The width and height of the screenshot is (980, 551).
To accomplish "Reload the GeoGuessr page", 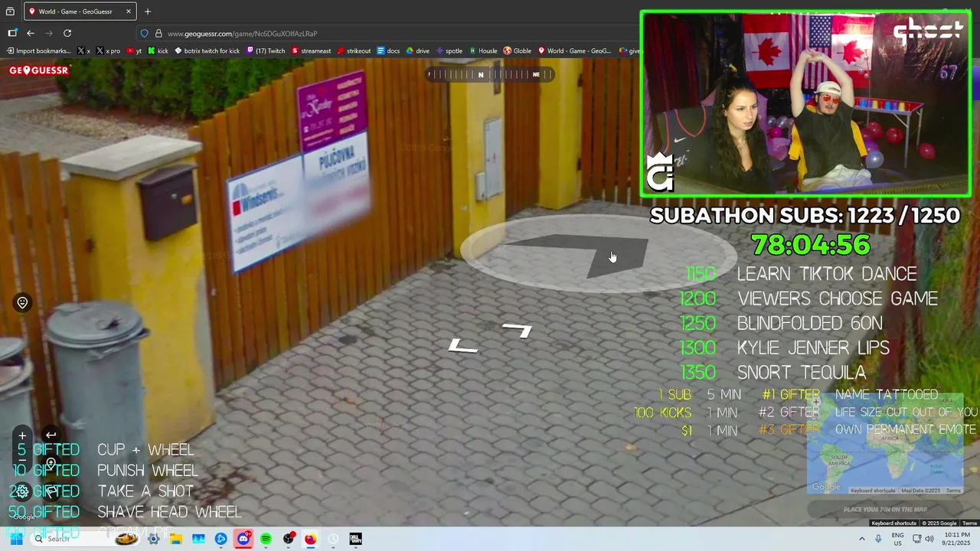I will pos(67,33).
